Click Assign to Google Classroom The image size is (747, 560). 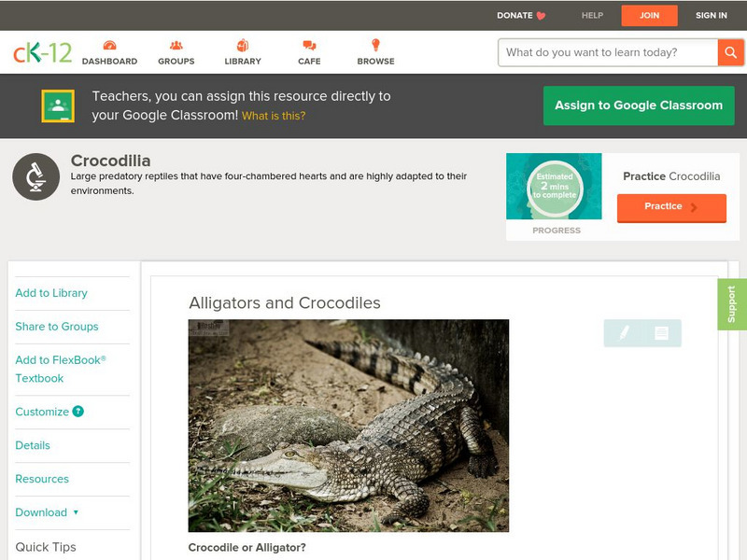tap(639, 105)
